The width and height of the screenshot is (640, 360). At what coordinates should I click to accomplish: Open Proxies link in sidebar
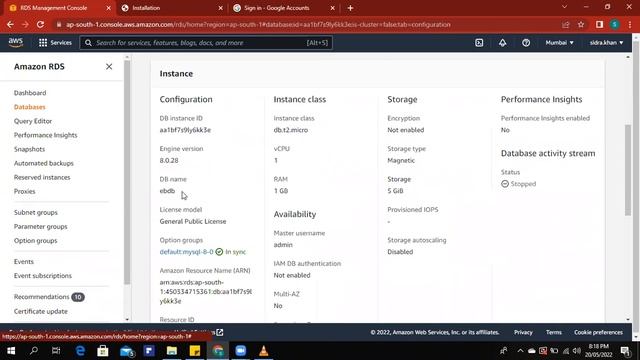coord(24,191)
